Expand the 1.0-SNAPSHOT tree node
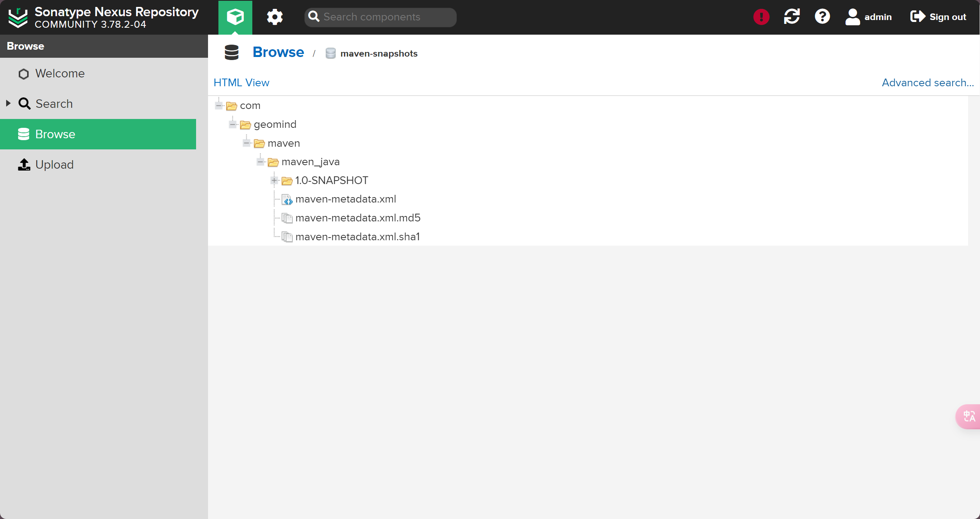The width and height of the screenshot is (980, 519). pos(274,180)
